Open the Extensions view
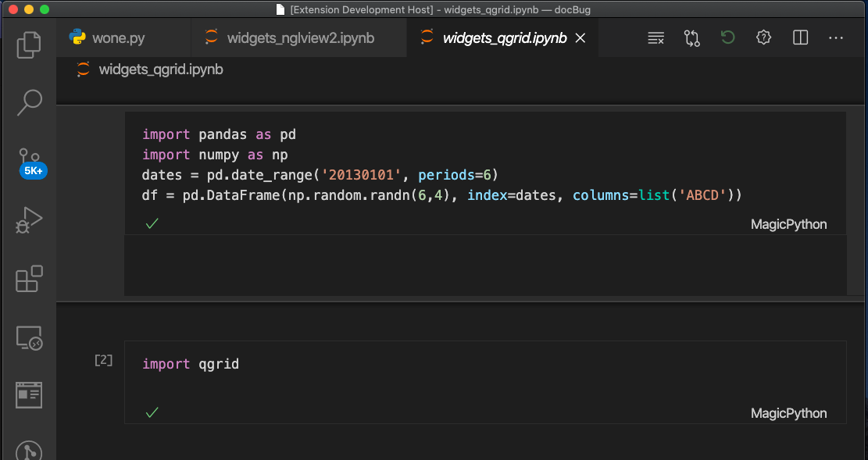 (29, 279)
